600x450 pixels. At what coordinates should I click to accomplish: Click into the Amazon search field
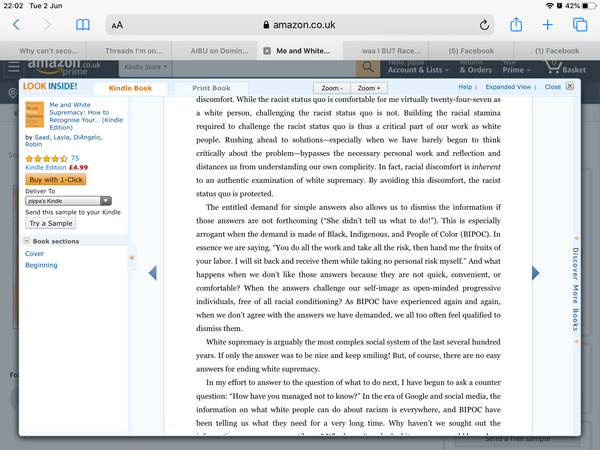[264, 67]
